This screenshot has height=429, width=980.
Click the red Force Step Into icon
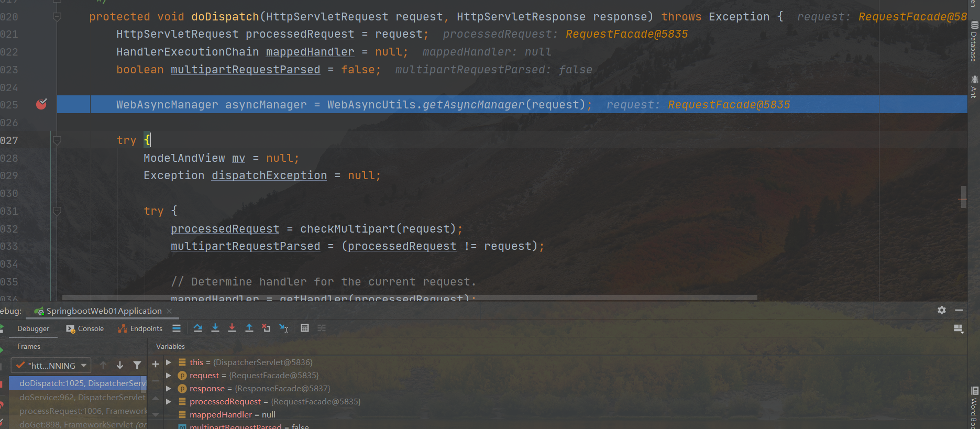click(x=232, y=328)
